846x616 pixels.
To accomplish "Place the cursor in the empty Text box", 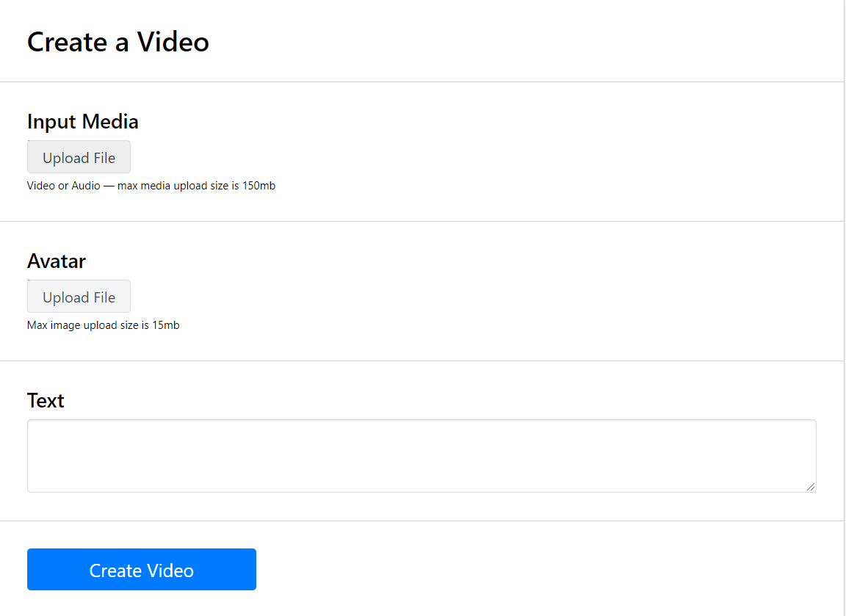I will pyautogui.click(x=421, y=455).
